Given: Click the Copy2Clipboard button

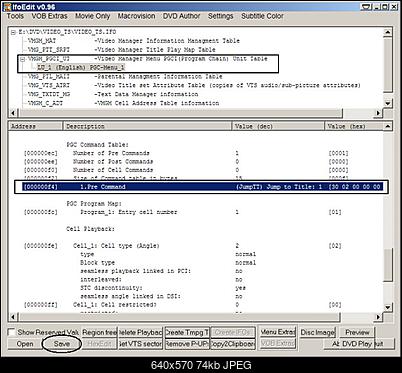Looking at the screenshot, I should click(233, 344).
